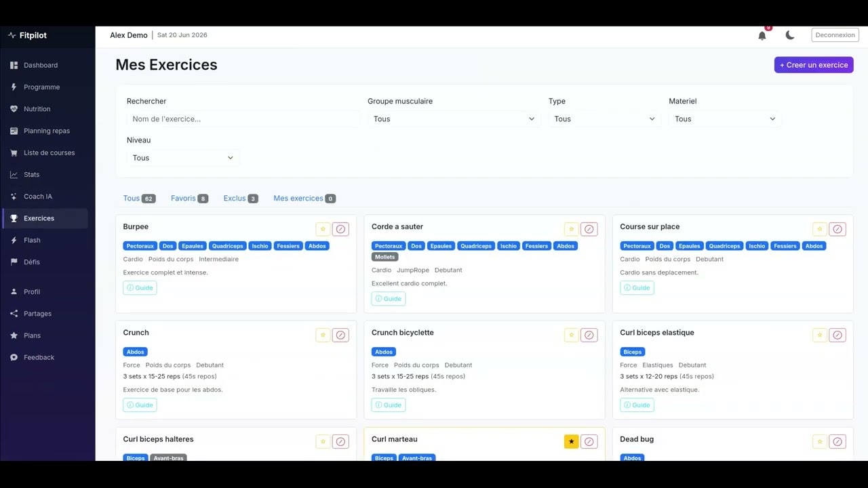Go to Nutrition section

[45, 108]
